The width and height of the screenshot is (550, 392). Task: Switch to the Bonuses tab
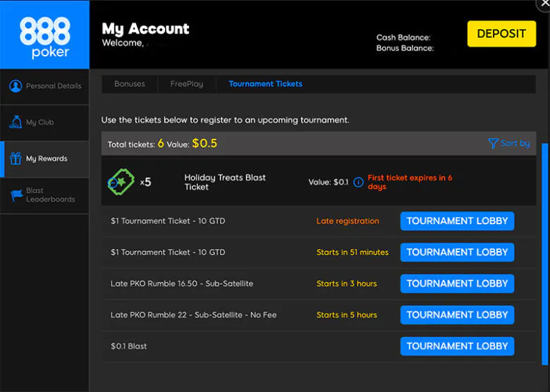[130, 84]
